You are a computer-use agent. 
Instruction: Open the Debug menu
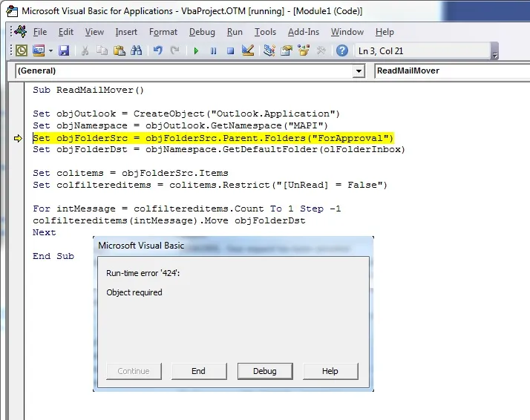tap(202, 32)
